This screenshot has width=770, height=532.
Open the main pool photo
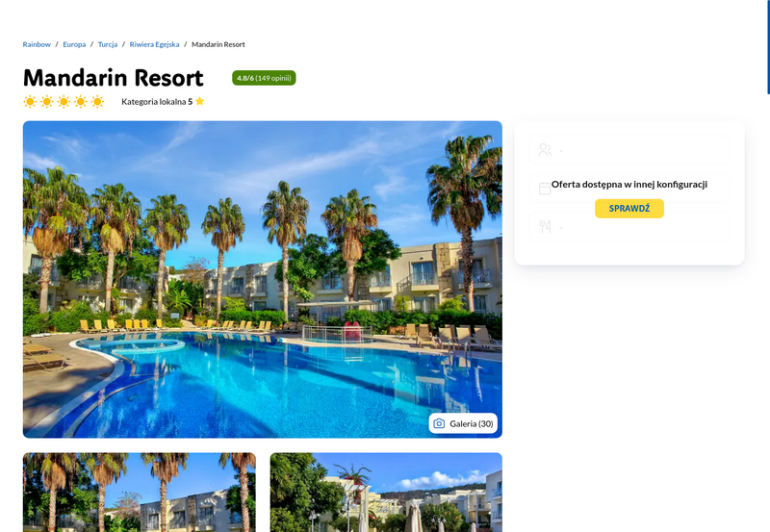click(262, 279)
